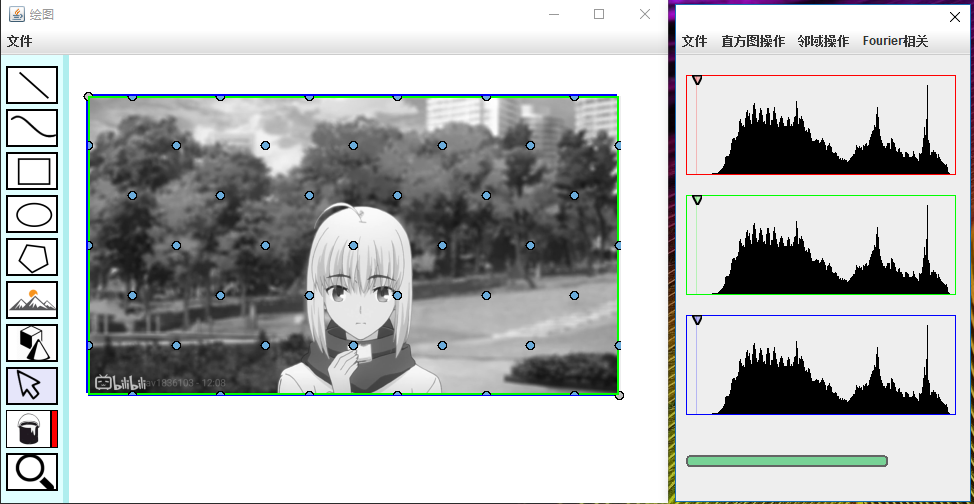Image resolution: width=974 pixels, height=504 pixels.
Task: Open the 直方图操作 menu
Action: point(753,42)
